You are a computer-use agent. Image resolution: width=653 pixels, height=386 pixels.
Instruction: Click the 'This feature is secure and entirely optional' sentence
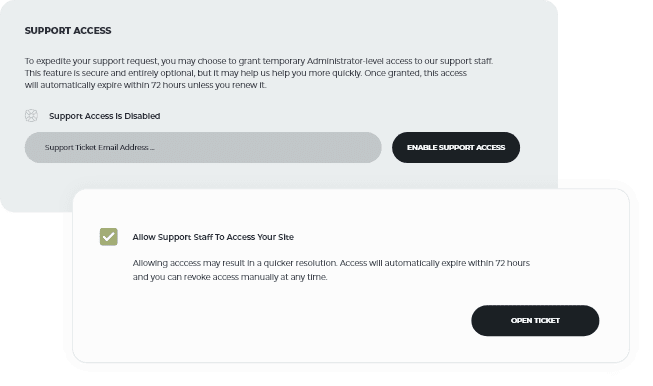[x=109, y=73]
